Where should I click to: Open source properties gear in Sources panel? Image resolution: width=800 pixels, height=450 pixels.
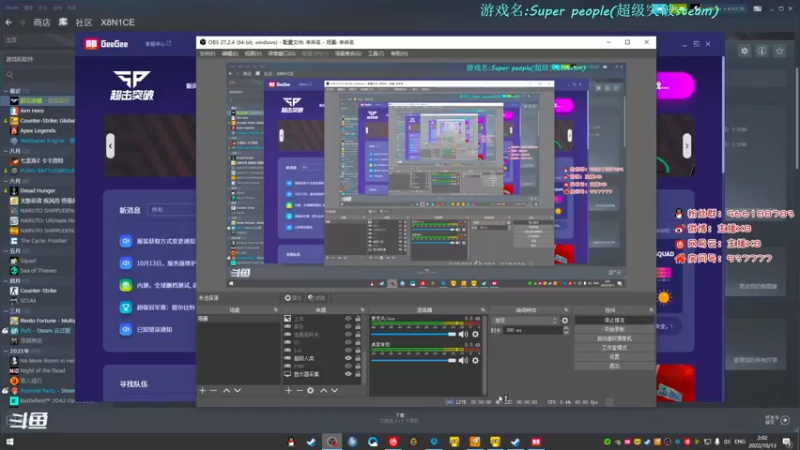[x=310, y=390]
